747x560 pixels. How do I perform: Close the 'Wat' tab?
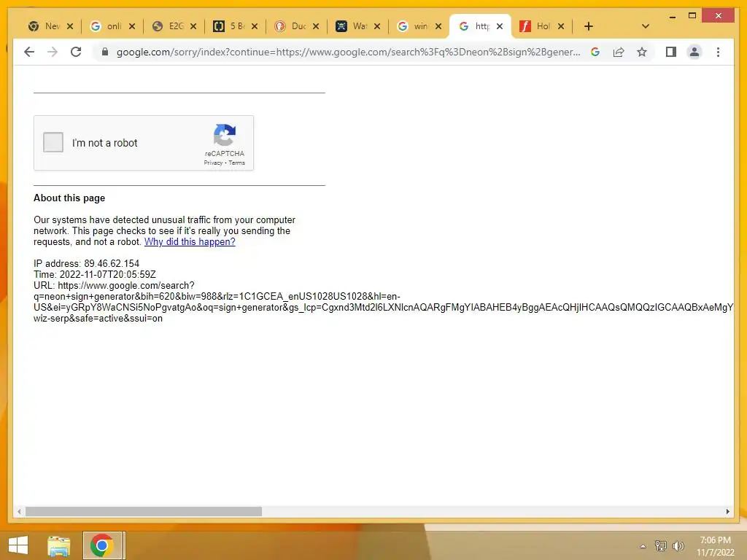click(x=377, y=26)
